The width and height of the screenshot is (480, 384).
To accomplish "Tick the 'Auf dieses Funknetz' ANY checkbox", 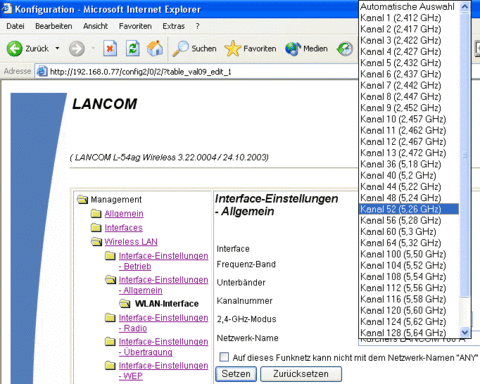I will pyautogui.click(x=224, y=357).
